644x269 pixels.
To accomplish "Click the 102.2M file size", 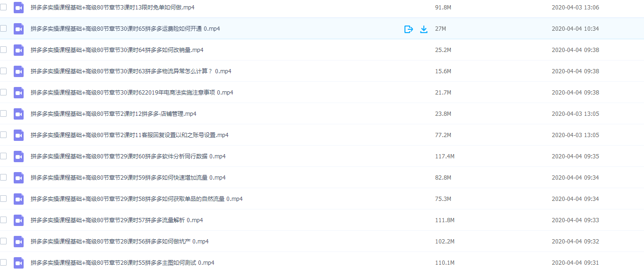I will pyautogui.click(x=445, y=242).
